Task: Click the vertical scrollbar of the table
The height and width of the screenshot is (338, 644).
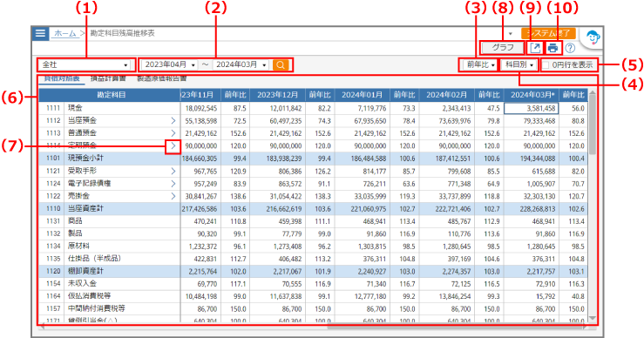Action: click(x=593, y=206)
